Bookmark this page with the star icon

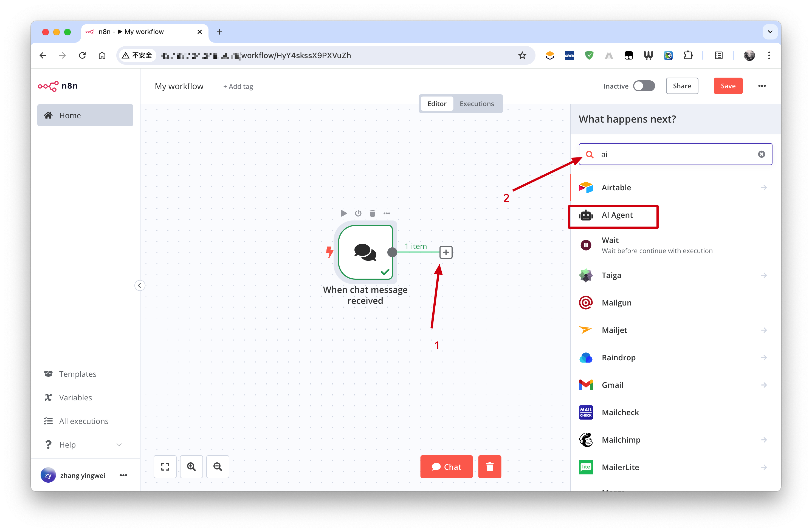pos(522,55)
